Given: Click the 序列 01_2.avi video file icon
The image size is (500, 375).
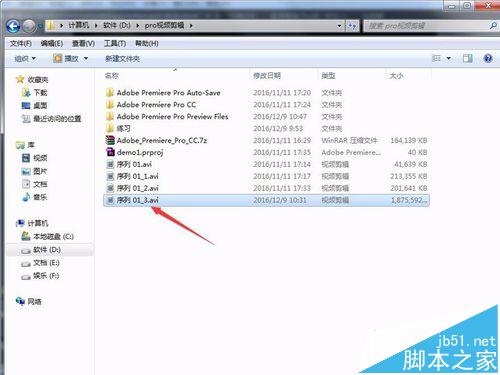Looking at the screenshot, I should tap(110, 188).
